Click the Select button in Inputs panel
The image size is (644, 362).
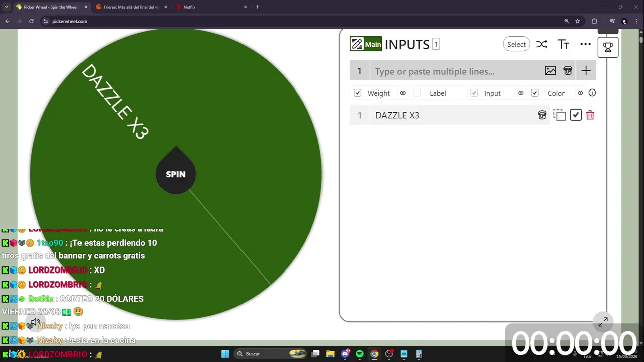point(516,44)
